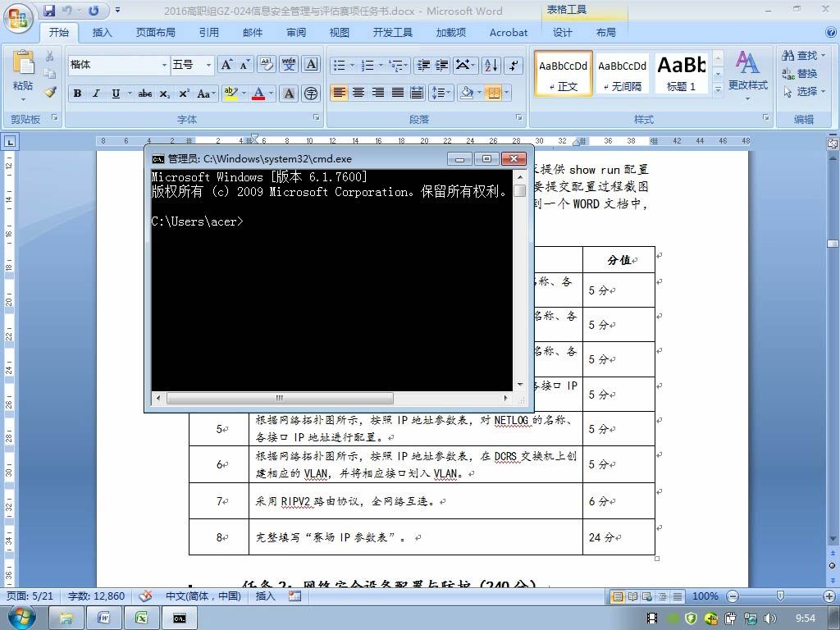Click the numbered list icon

(367, 66)
